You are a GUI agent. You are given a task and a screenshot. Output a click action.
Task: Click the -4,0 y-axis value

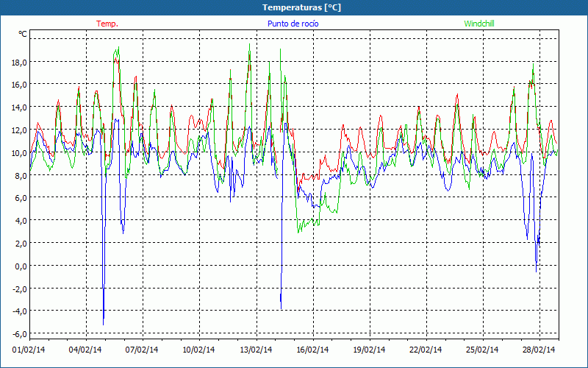(20, 312)
